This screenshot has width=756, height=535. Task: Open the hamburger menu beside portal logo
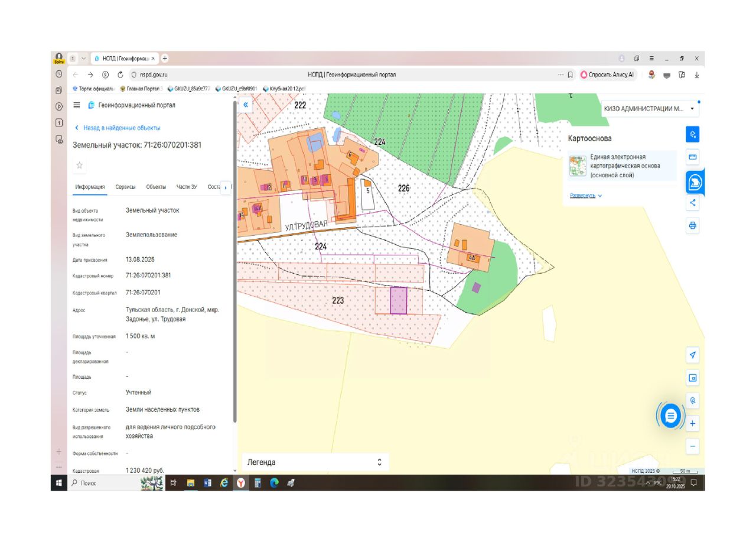tap(77, 105)
